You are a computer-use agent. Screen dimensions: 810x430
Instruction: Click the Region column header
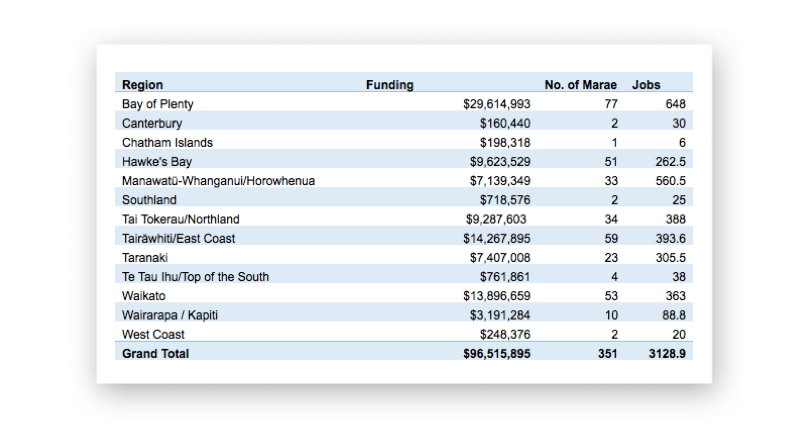pos(142,85)
